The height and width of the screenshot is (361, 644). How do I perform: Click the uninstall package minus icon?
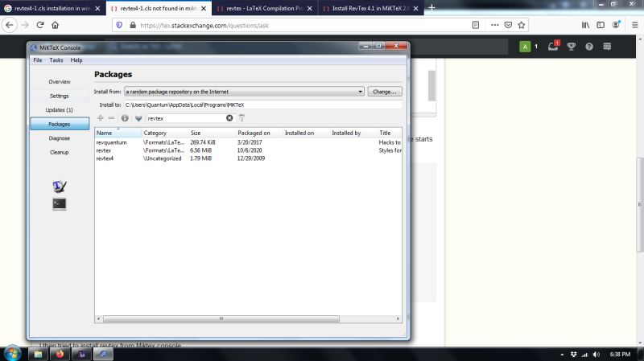click(111, 118)
